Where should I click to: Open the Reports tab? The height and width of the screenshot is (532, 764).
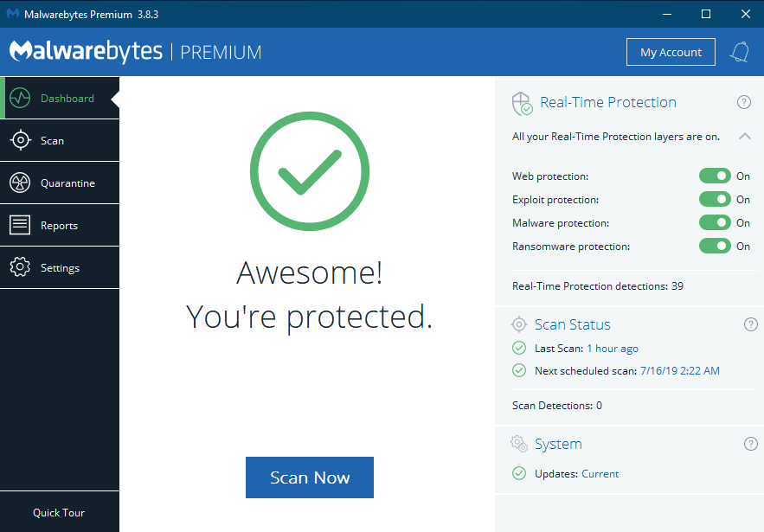coord(60,225)
